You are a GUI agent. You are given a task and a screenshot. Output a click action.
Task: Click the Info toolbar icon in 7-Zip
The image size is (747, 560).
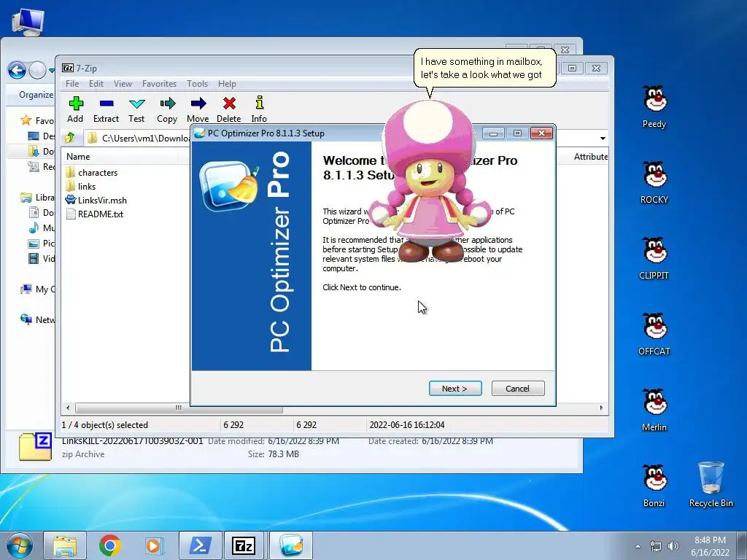(x=259, y=109)
